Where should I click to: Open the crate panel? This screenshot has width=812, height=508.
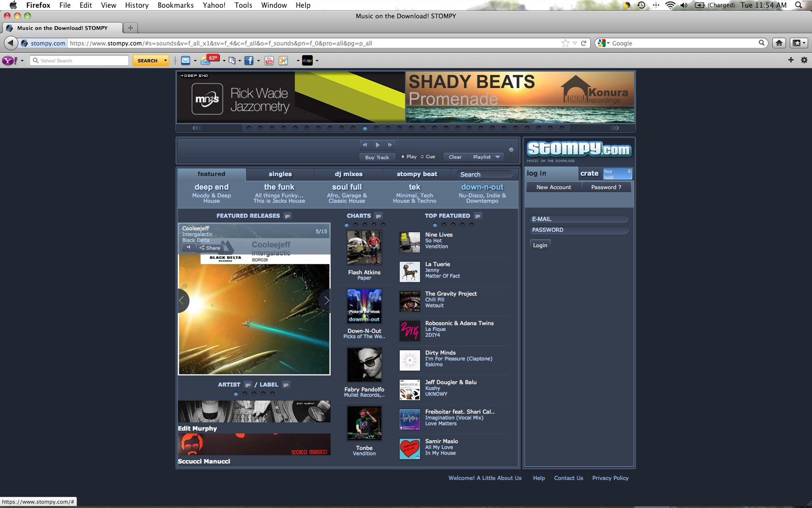(590, 173)
